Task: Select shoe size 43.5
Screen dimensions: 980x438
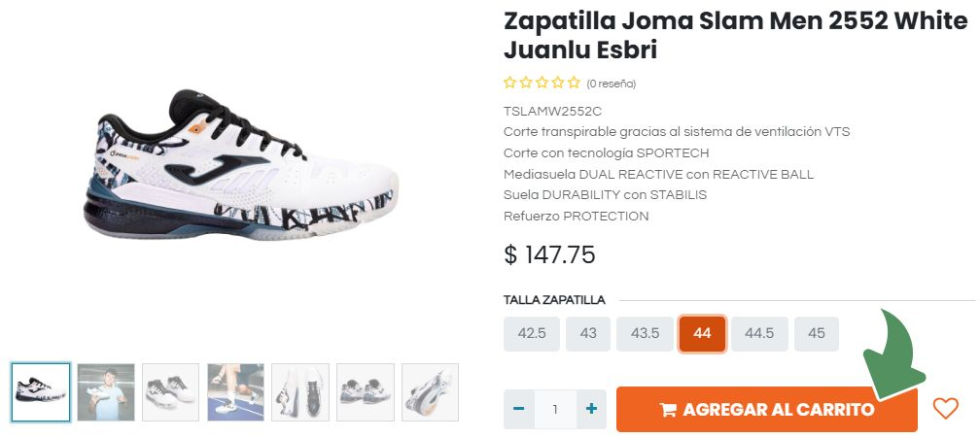Action: coord(645,334)
